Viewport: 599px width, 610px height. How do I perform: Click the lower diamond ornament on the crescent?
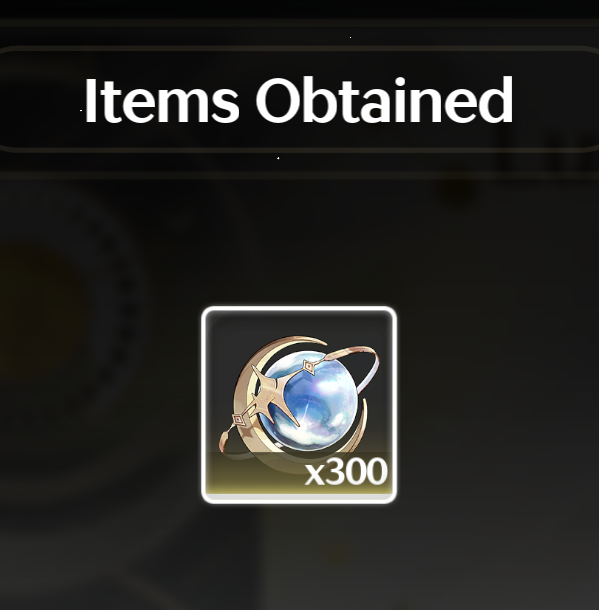point(238,420)
